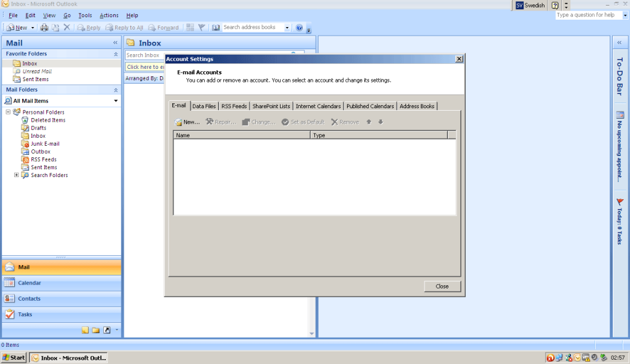The width and height of the screenshot is (630, 364).
Task: Click Set as Default button
Action: coord(303,122)
